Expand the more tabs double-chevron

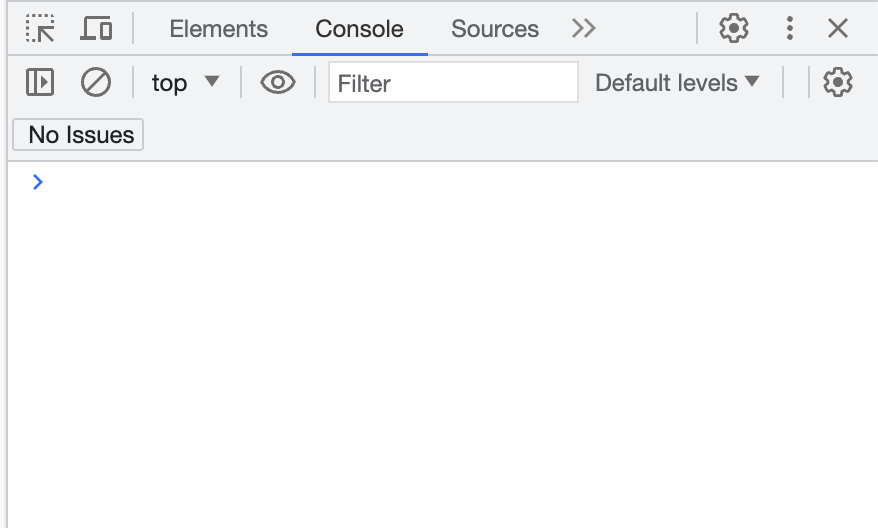point(584,29)
